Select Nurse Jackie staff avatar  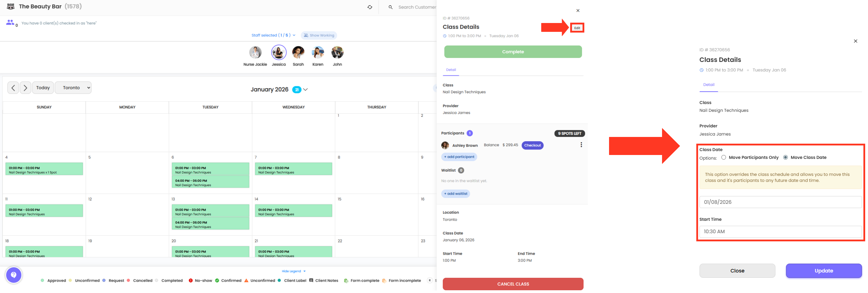tap(255, 52)
